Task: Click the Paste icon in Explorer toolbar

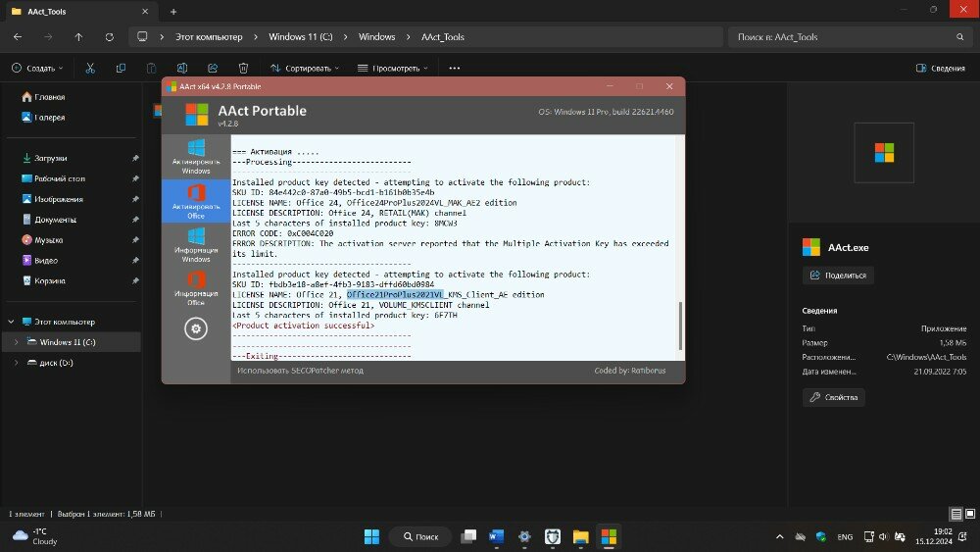Action: pos(151,68)
